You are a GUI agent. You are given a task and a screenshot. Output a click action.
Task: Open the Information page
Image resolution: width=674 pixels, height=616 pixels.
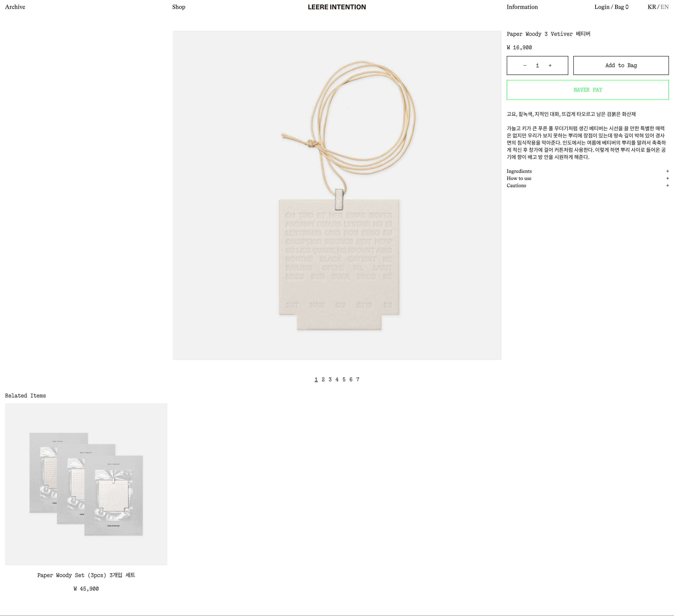(522, 7)
